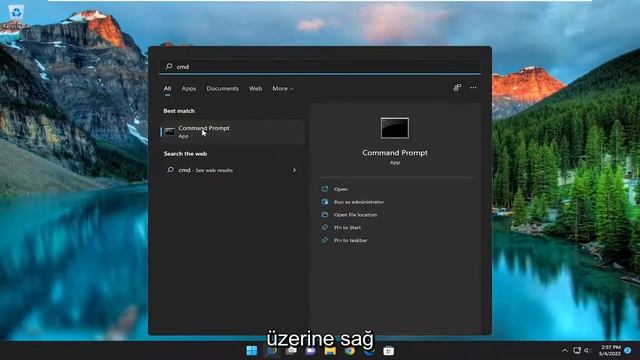
Task: Choose Open file location
Action: coord(355,215)
